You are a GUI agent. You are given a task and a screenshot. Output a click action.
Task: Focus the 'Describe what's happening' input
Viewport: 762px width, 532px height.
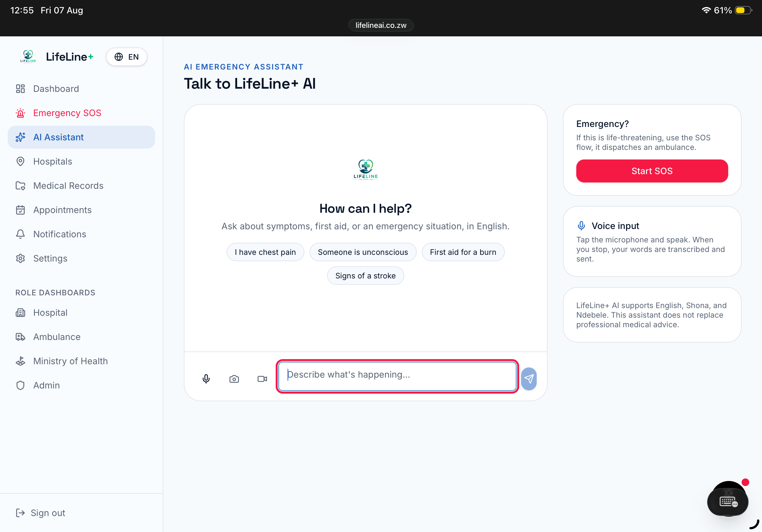coord(397,376)
